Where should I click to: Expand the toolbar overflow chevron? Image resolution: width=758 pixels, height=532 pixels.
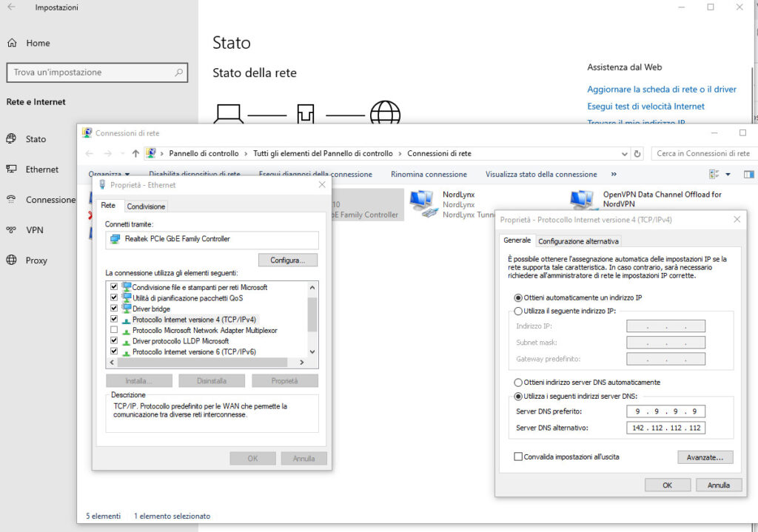pos(614,175)
